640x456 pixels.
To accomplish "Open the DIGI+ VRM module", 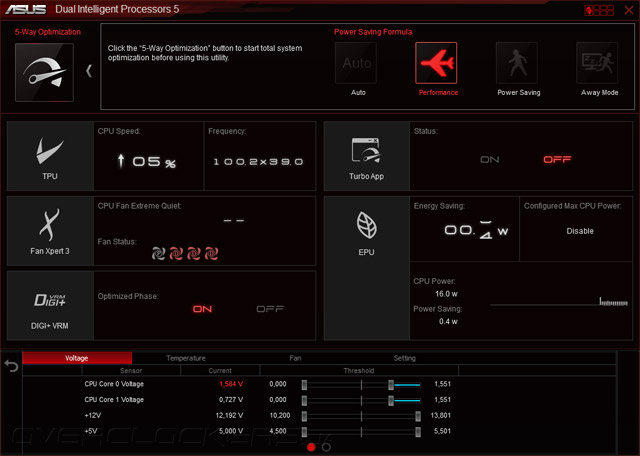I will 50,306.
